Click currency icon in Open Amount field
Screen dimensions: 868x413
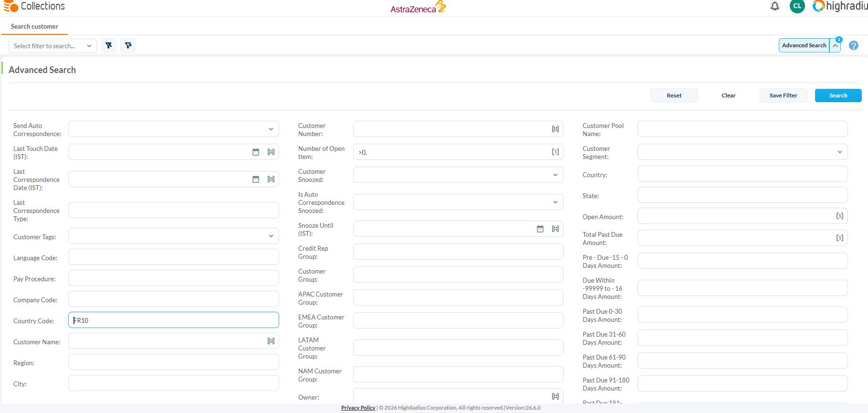[840, 216]
